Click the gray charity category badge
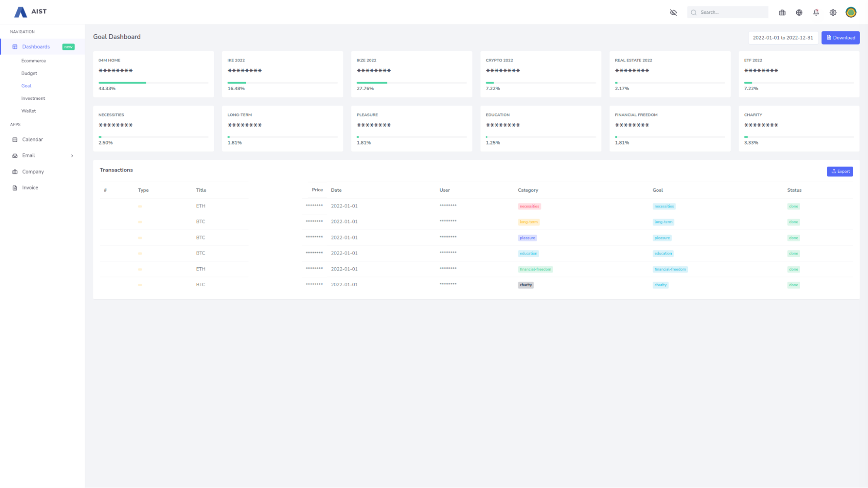 tap(525, 285)
